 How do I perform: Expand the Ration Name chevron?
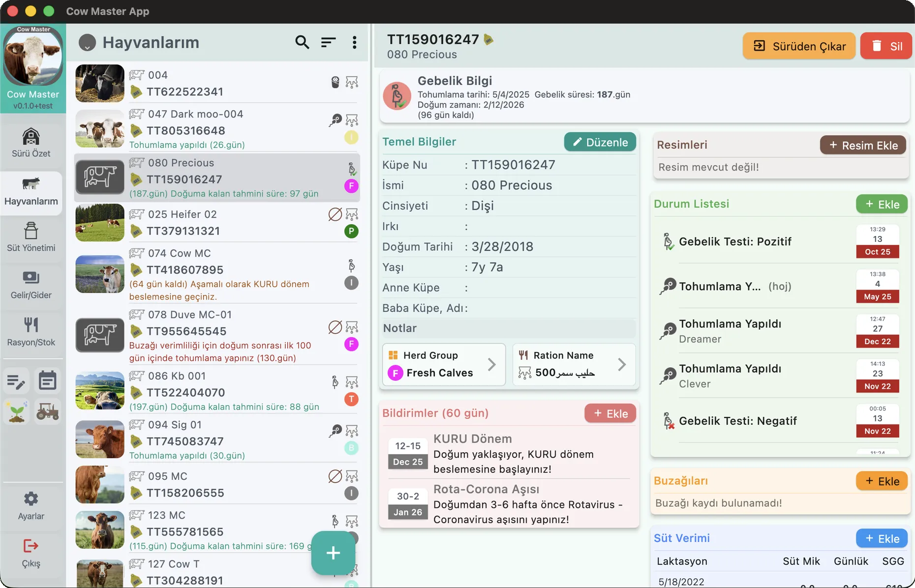[622, 364]
